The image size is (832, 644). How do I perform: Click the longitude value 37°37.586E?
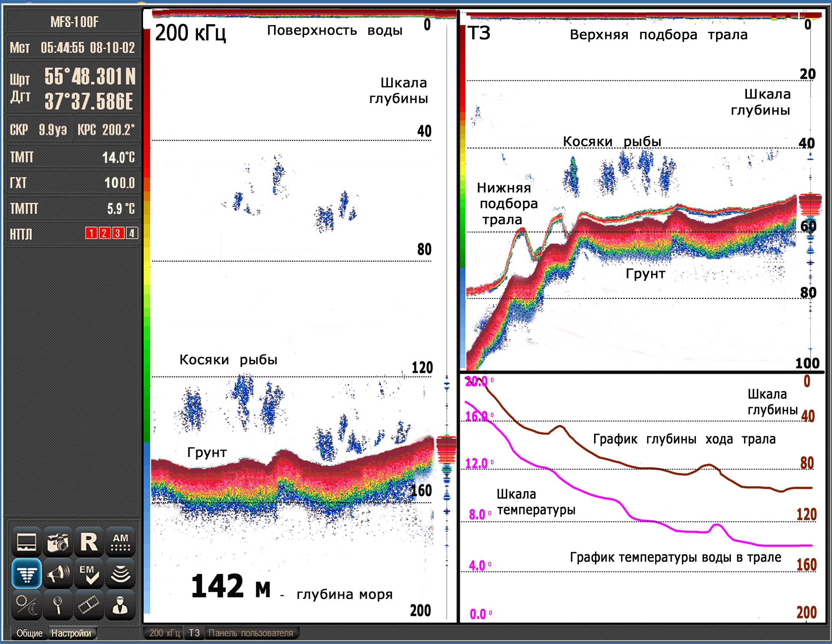coord(89,102)
